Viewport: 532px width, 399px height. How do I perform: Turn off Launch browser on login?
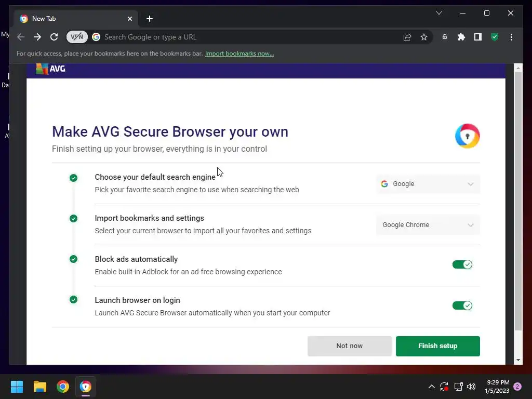coord(462,305)
